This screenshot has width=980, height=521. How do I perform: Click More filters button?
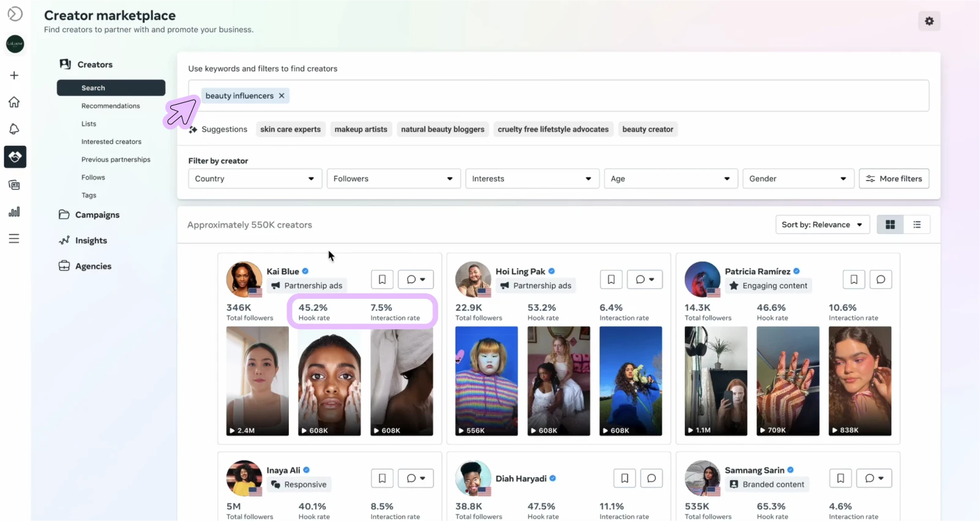click(894, 179)
